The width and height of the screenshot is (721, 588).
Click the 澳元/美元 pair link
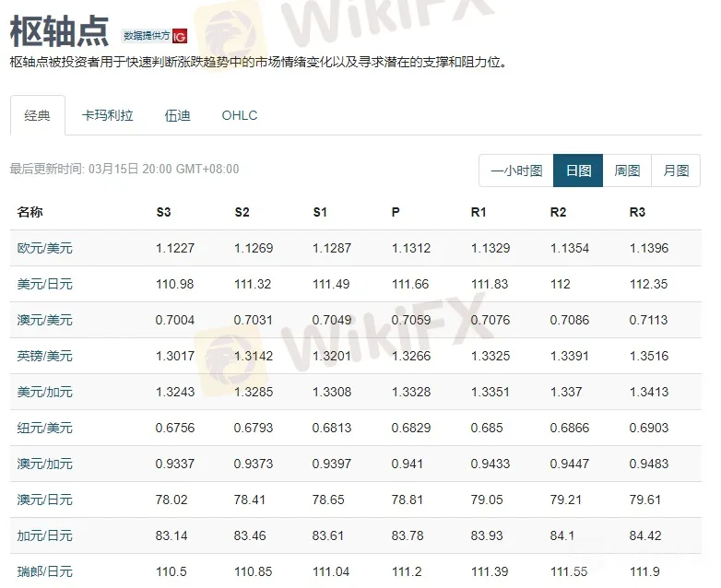(44, 320)
